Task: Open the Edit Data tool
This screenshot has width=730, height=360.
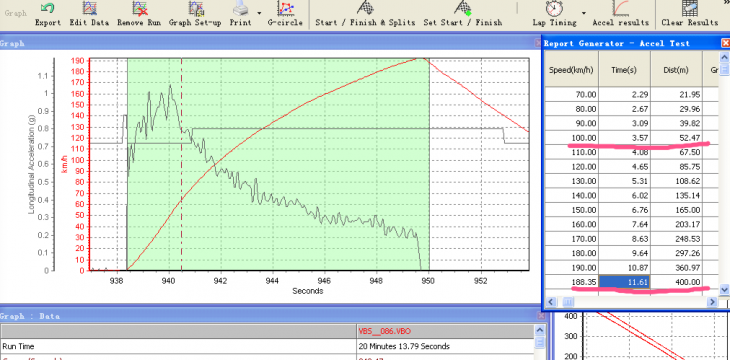Action: click(89, 8)
